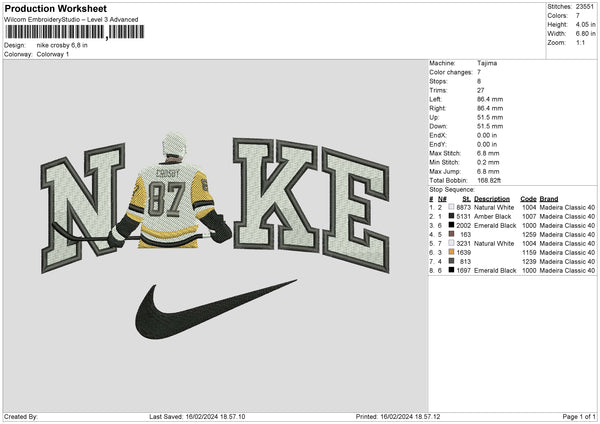Click the 'Colorway 1' value
600x424 pixels.
pyautogui.click(x=53, y=54)
